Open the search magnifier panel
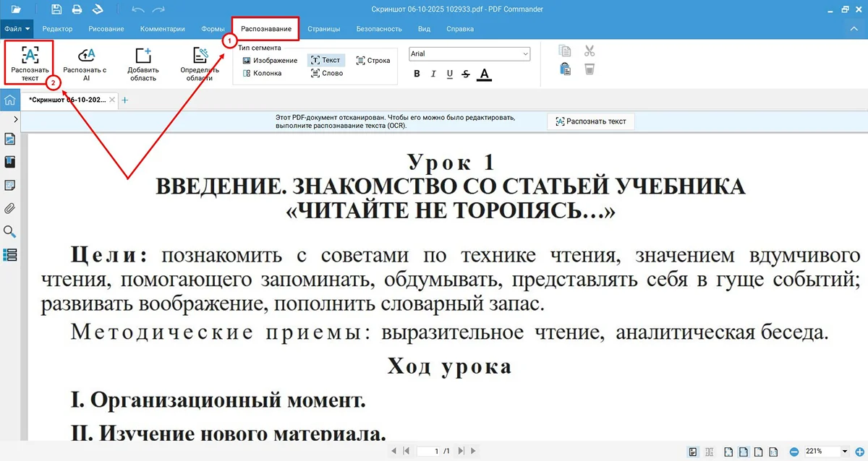This screenshot has width=868, height=461. (x=10, y=231)
